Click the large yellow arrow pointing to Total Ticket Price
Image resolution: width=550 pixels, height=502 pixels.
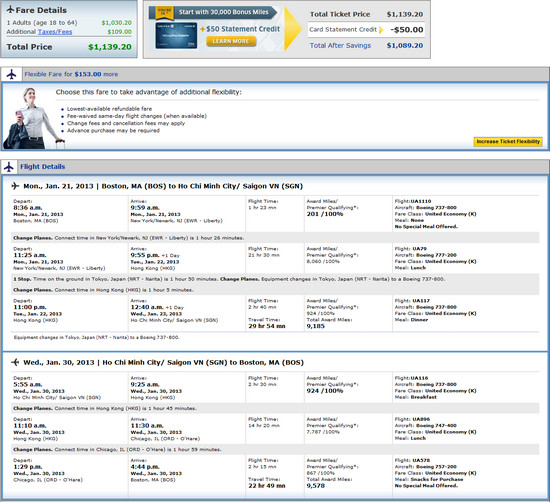[293, 29]
